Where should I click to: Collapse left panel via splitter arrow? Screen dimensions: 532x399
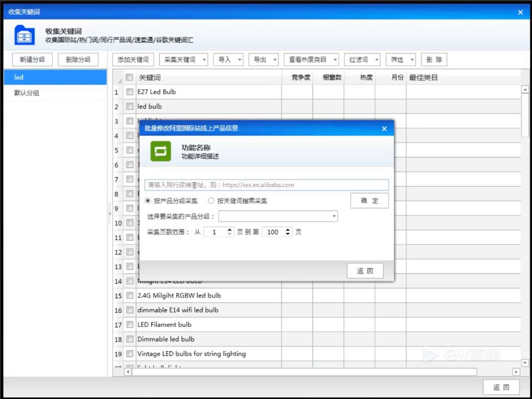click(x=110, y=214)
